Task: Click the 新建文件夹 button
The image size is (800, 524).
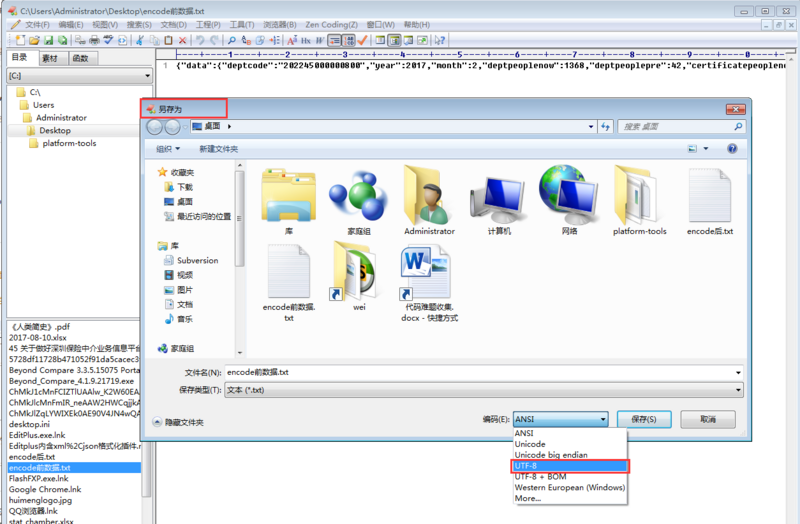Action: pyautogui.click(x=218, y=149)
